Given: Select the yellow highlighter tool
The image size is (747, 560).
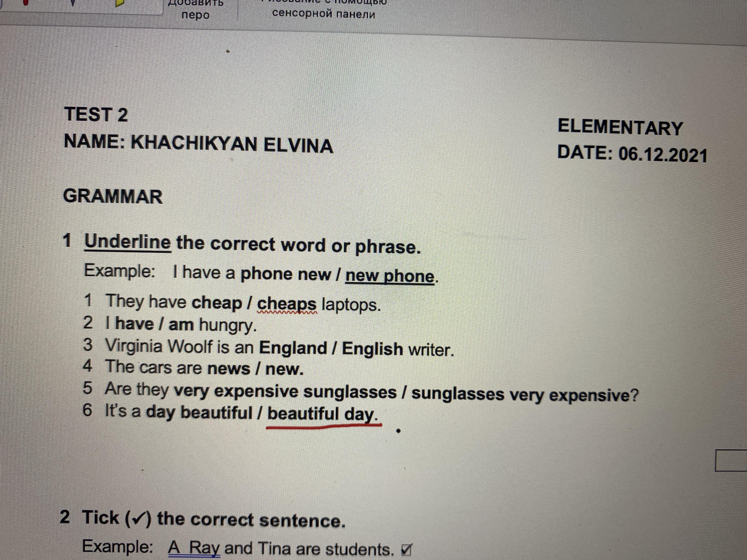Looking at the screenshot, I should click(x=120, y=3).
